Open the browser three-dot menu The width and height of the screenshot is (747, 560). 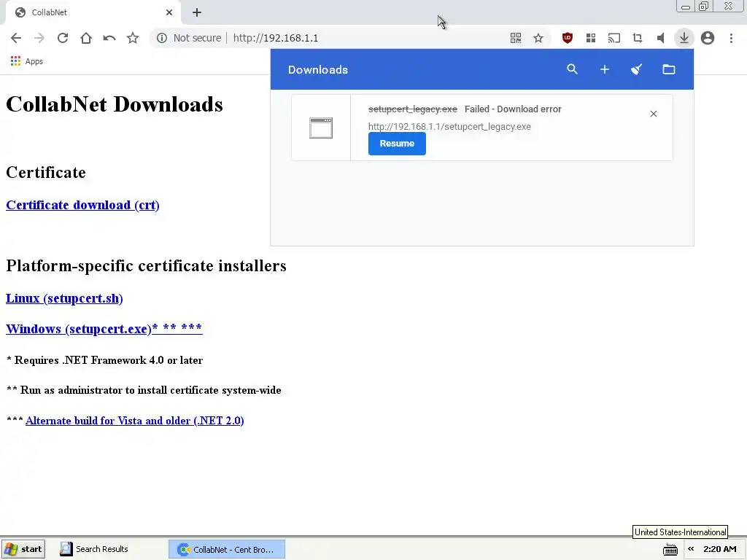coord(731,38)
